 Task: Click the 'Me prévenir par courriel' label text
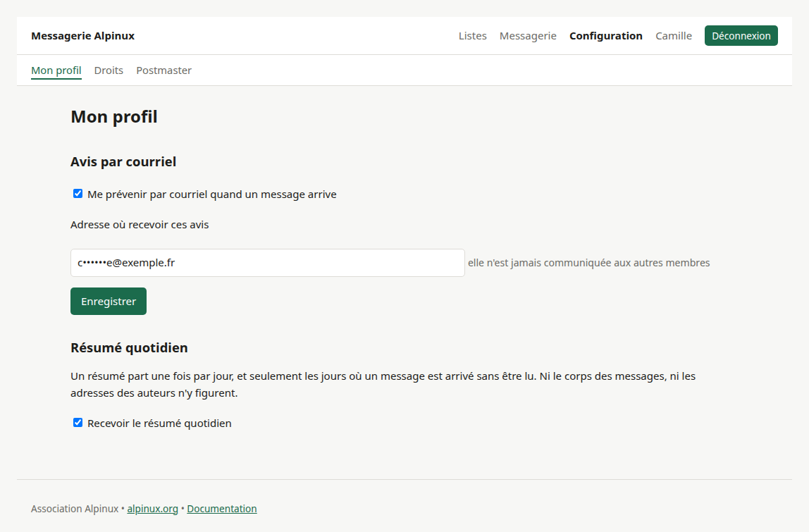coord(212,194)
